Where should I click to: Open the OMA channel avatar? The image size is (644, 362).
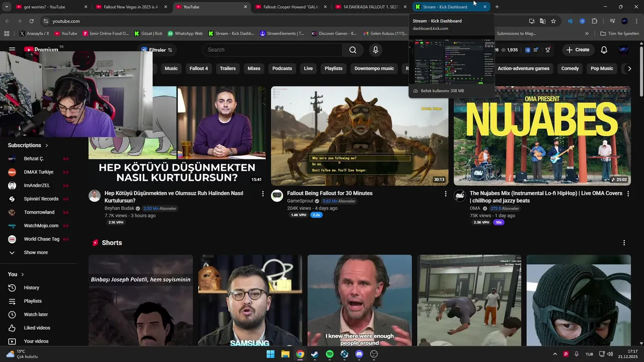click(460, 196)
